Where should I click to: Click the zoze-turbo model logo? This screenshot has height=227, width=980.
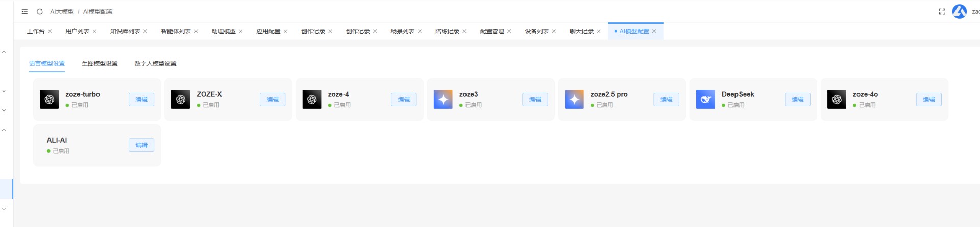(50, 99)
